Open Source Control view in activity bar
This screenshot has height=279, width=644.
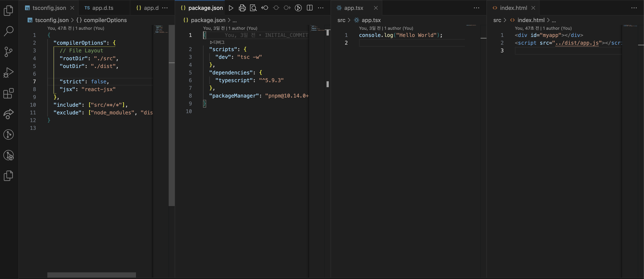[x=8, y=52]
